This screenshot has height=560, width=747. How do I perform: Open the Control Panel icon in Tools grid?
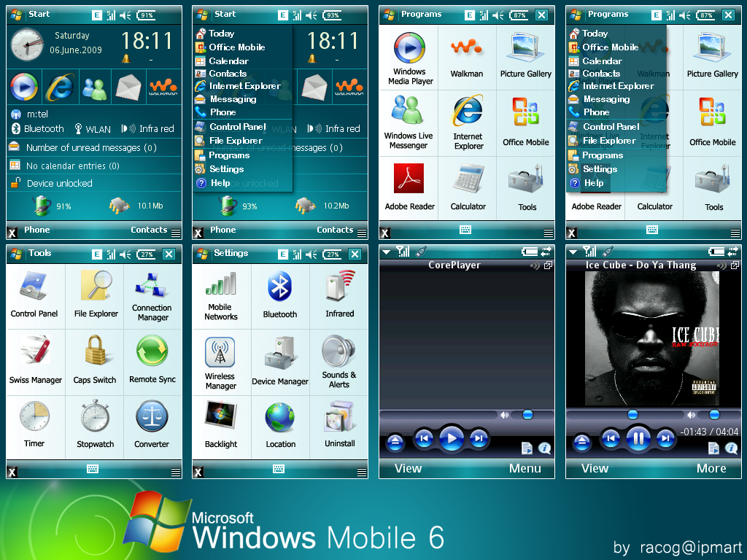(34, 295)
